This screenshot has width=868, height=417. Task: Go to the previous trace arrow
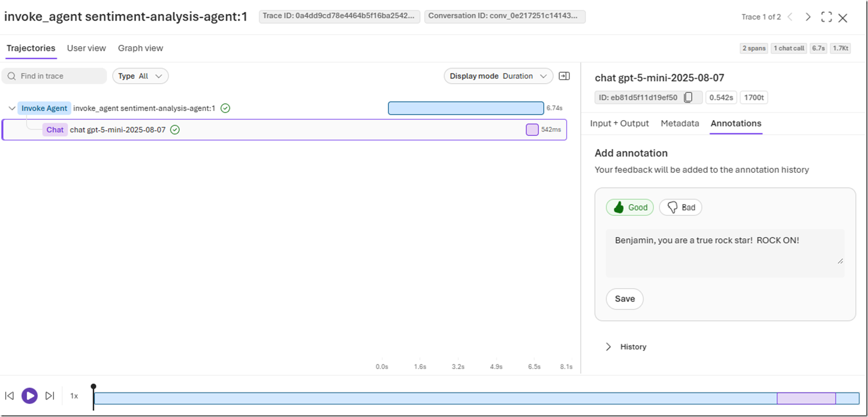point(790,17)
